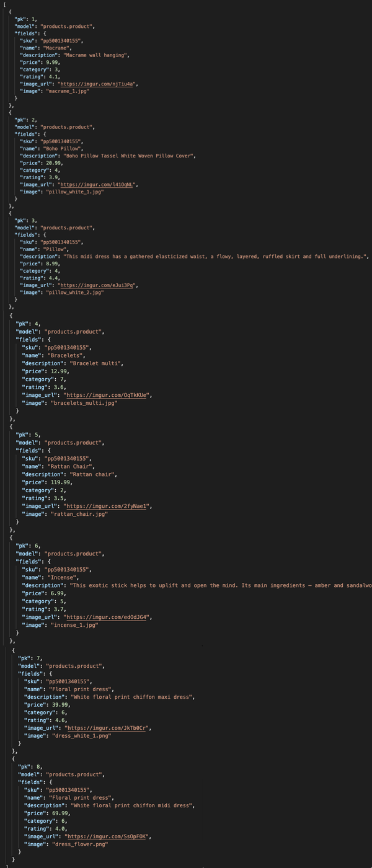Click the "Incense" name value
Viewport: 372px width, 868px height.
click(63, 577)
